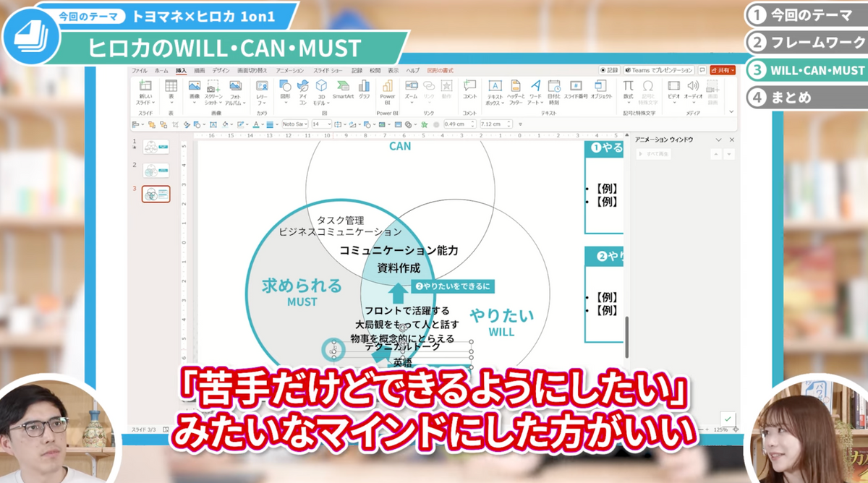
Task: Toggle the 記録 record button
Action: (x=609, y=70)
